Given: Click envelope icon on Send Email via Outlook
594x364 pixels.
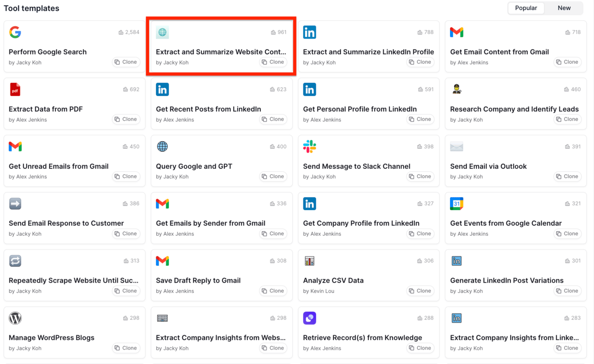Looking at the screenshot, I should 457,147.
